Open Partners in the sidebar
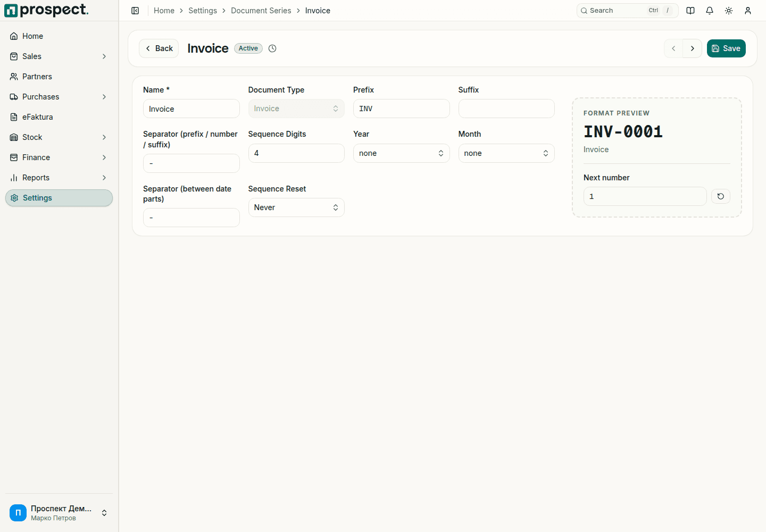The image size is (766, 532). point(59,77)
